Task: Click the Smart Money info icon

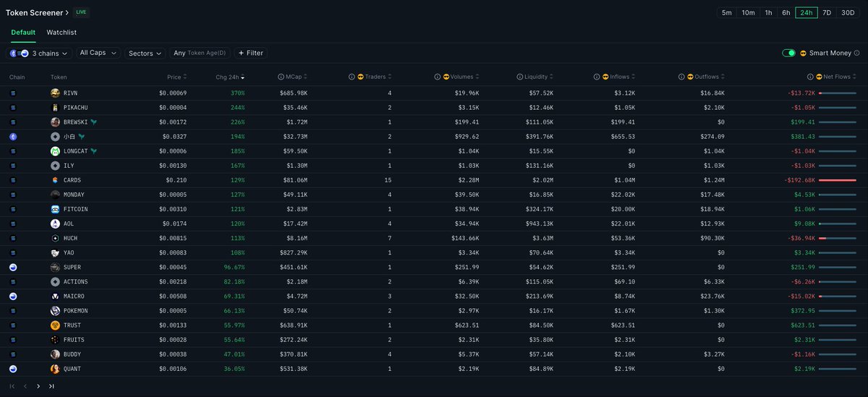Action: [857, 53]
